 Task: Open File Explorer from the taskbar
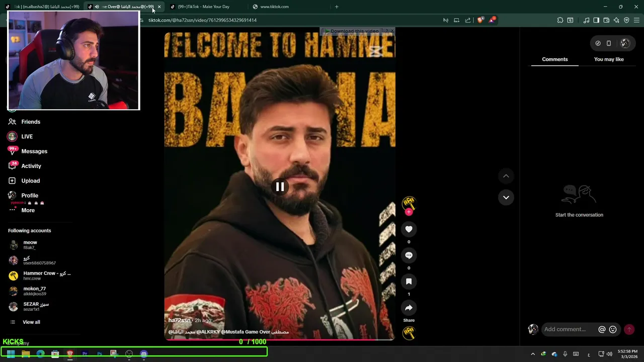pos(26,354)
